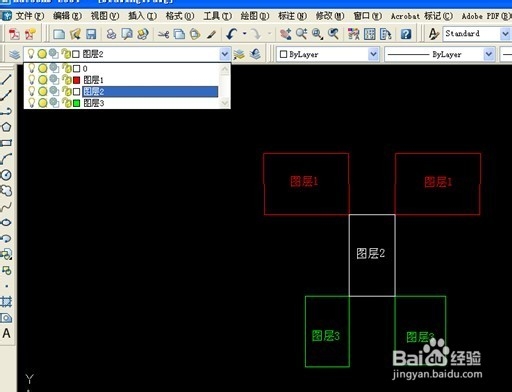Image resolution: width=512 pixels, height=392 pixels.
Task: Toggle lightbulb on/off for 图层1 row
Action: (31, 80)
